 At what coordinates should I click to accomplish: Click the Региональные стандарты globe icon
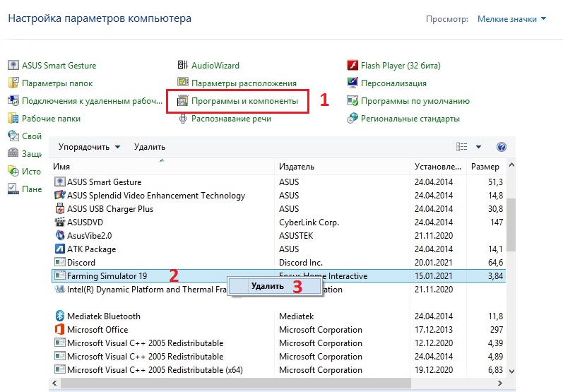click(x=352, y=118)
